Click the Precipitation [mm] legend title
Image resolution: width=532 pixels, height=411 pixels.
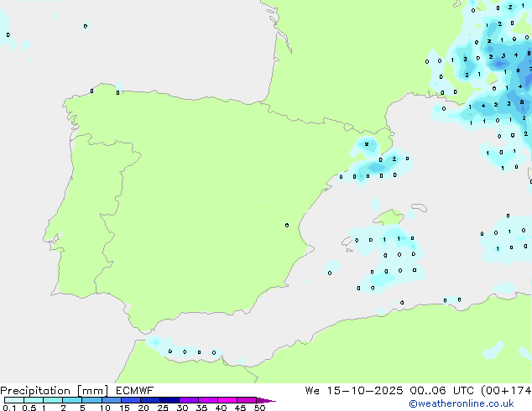click(52, 391)
